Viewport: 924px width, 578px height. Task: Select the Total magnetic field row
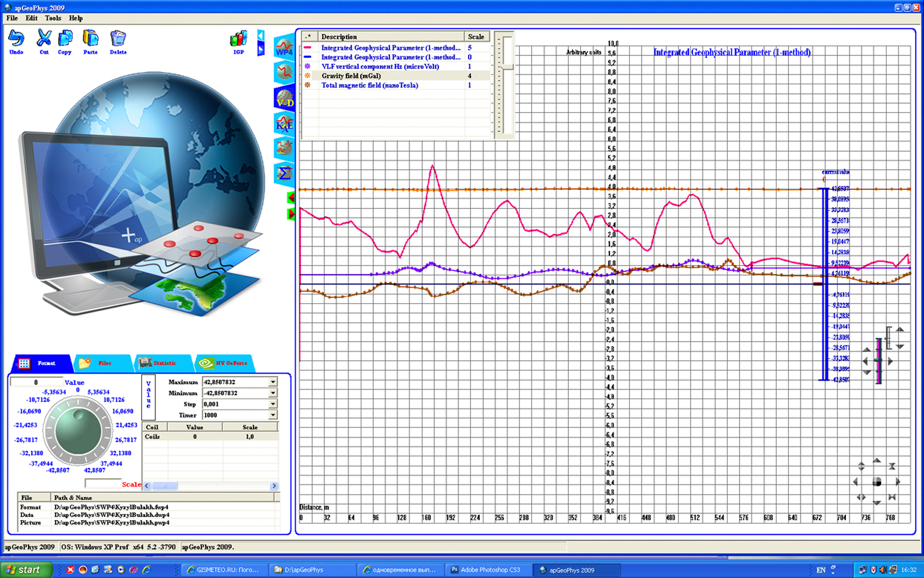[x=370, y=85]
